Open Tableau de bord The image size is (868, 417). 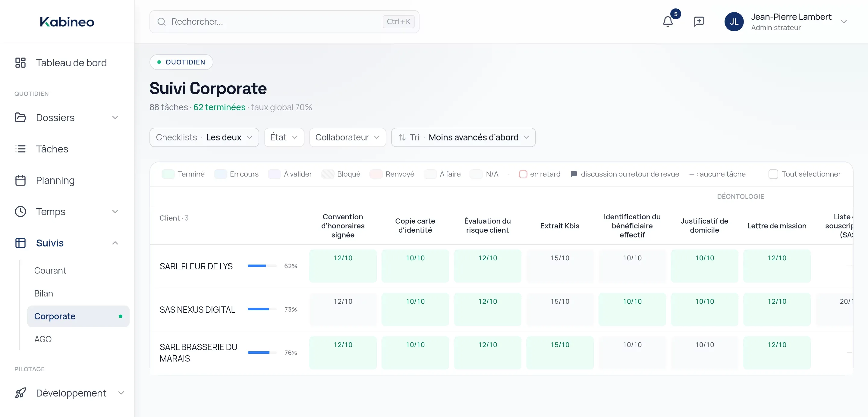pyautogui.click(x=67, y=63)
